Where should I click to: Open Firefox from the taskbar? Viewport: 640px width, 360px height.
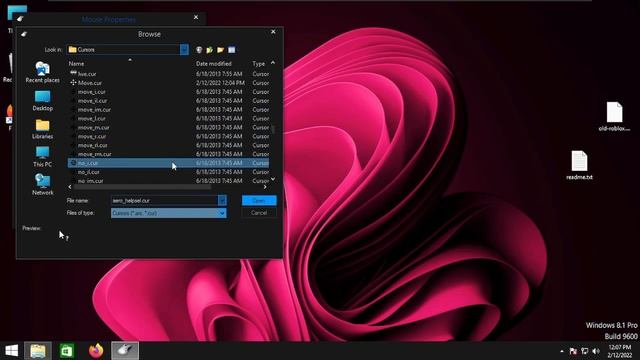click(x=96, y=351)
